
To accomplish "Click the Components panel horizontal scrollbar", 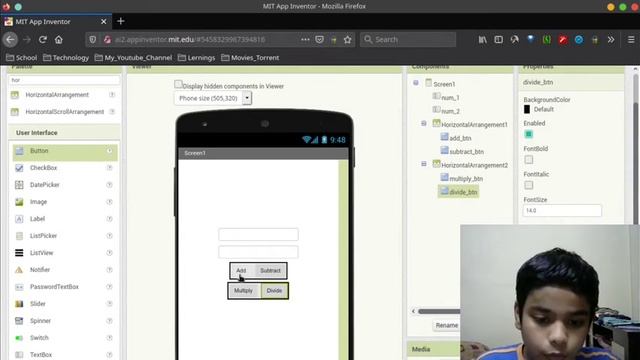I will tap(439, 311).
